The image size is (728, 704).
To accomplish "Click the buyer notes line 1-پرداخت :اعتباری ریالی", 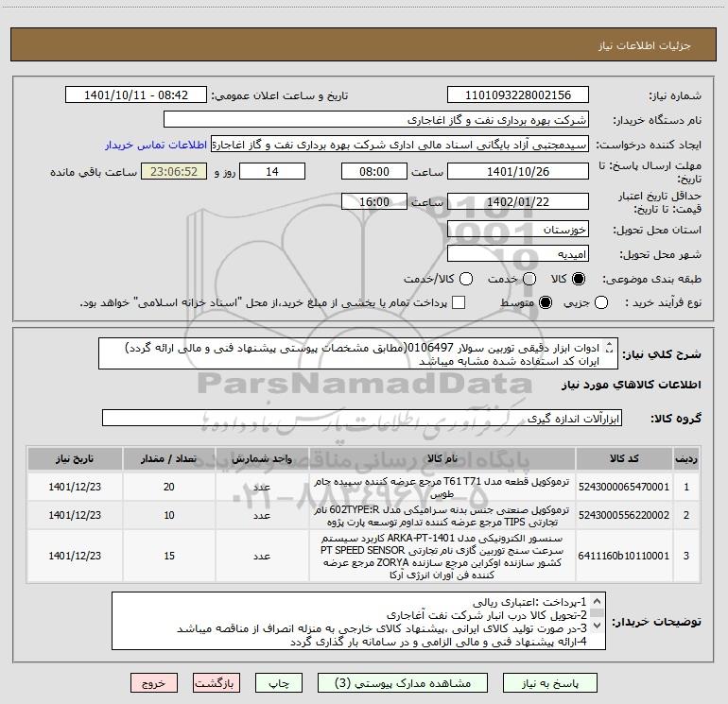I will (529, 602).
